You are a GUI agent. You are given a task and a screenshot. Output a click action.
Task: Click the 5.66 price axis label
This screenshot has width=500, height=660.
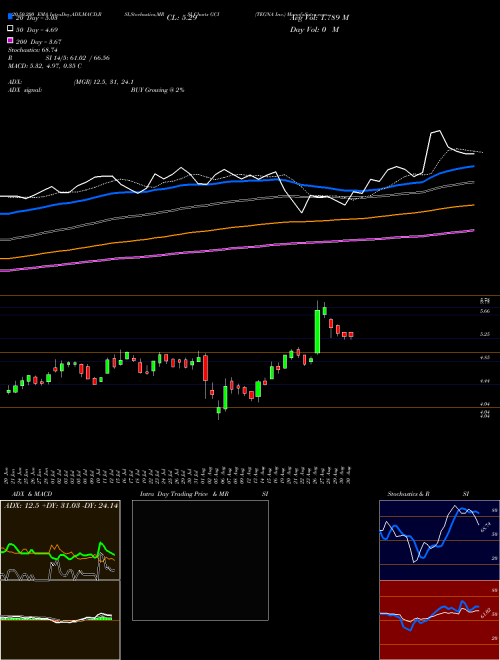pos(484,311)
